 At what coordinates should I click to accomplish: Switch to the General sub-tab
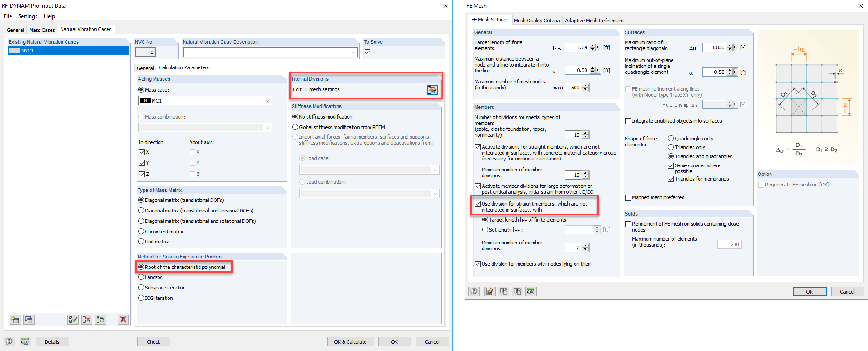tap(145, 68)
